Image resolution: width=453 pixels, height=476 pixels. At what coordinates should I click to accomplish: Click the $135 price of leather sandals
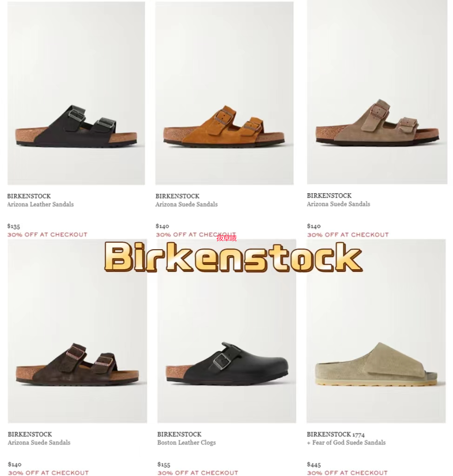[13, 226]
